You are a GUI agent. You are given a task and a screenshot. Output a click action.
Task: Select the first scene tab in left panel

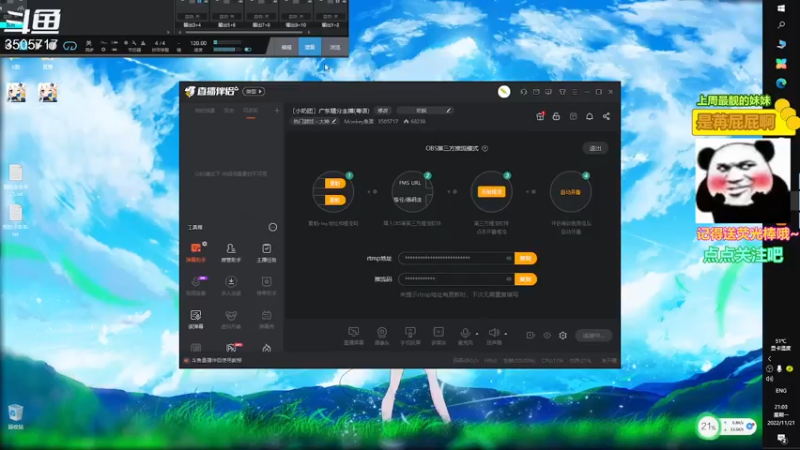[205, 111]
